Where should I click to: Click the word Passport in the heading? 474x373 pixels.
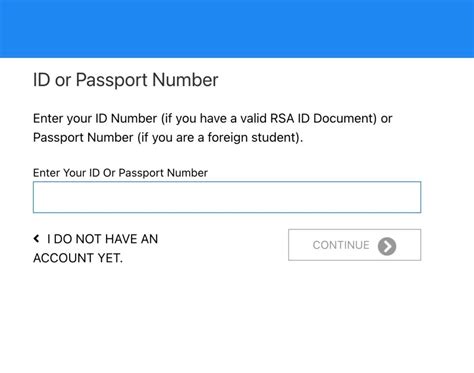point(111,80)
